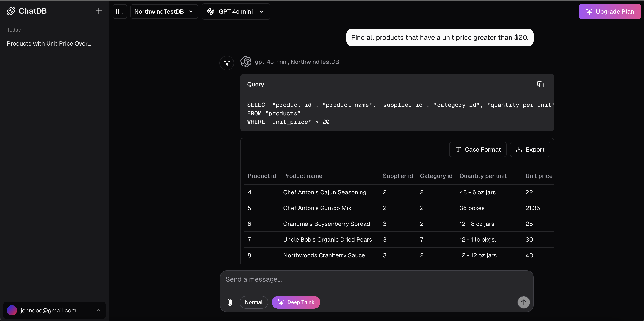644x321 pixels.
Task: Click in the Send a message field
Action: (375, 279)
